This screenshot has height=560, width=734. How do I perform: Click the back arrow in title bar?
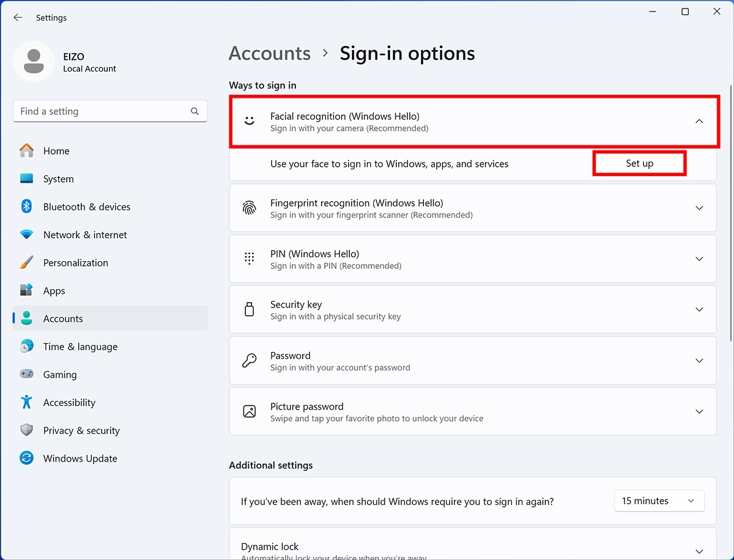18,18
